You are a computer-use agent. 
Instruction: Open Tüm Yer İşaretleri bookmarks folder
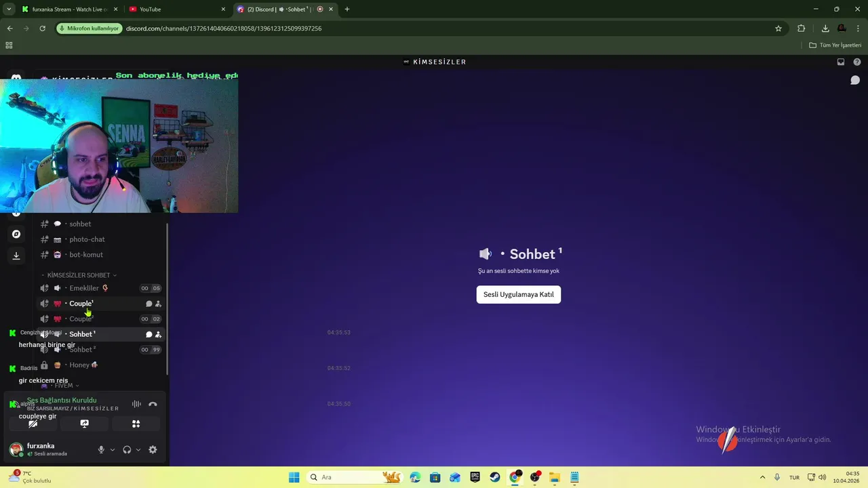click(835, 45)
